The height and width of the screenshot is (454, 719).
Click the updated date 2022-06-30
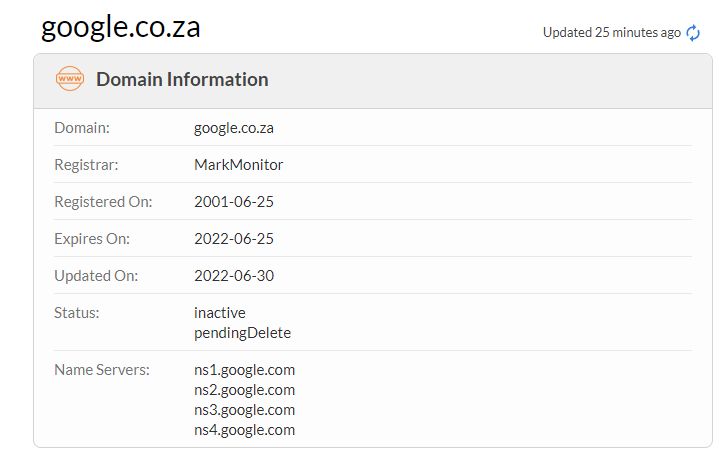pyautogui.click(x=234, y=276)
